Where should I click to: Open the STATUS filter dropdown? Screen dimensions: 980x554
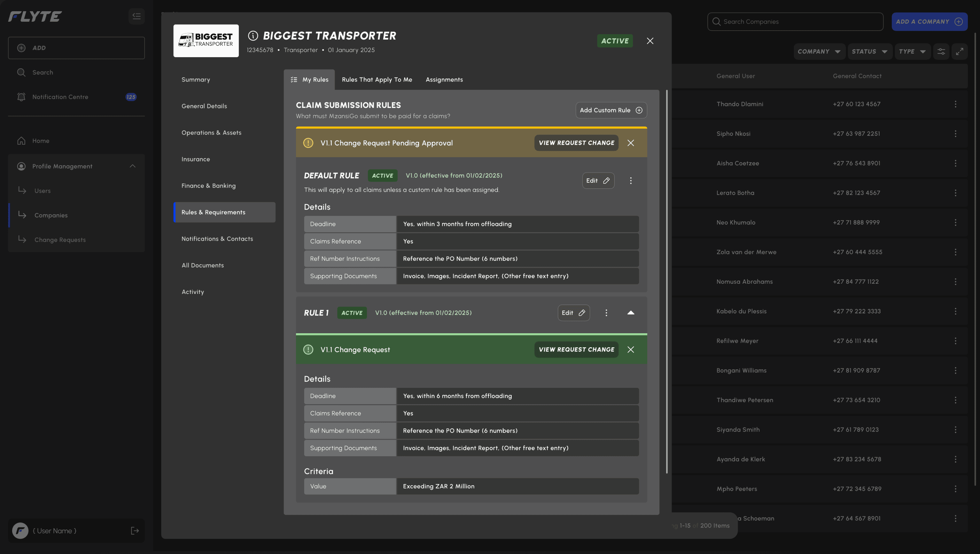[869, 51]
